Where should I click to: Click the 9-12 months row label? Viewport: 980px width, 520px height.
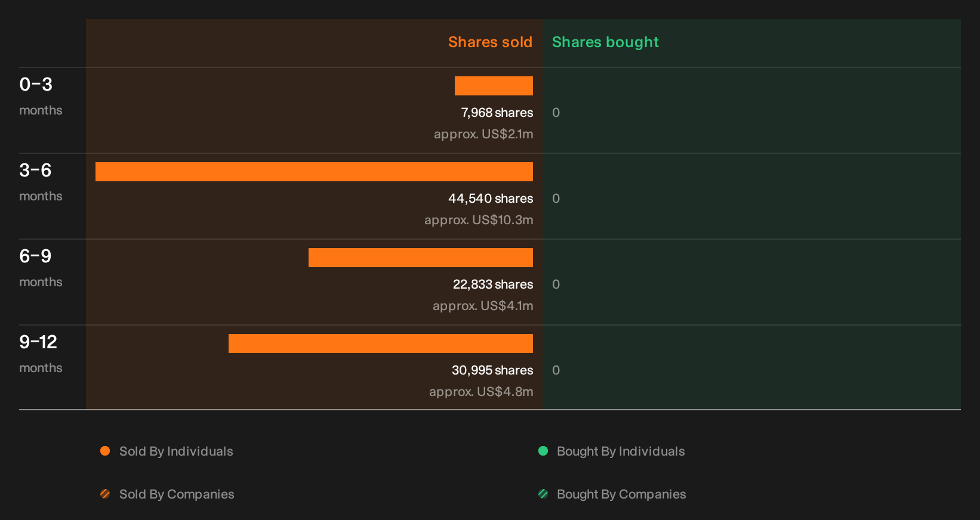coord(41,354)
